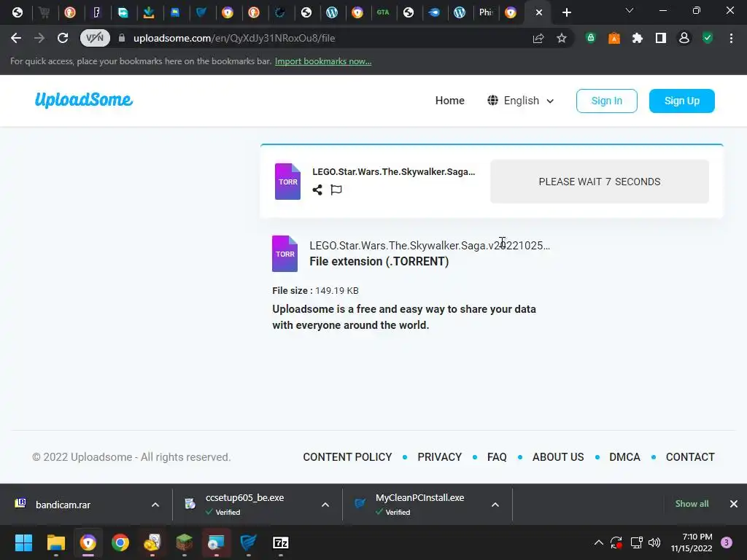Viewport: 747px width, 560px height.
Task: Close the downloads bar
Action: (734, 504)
